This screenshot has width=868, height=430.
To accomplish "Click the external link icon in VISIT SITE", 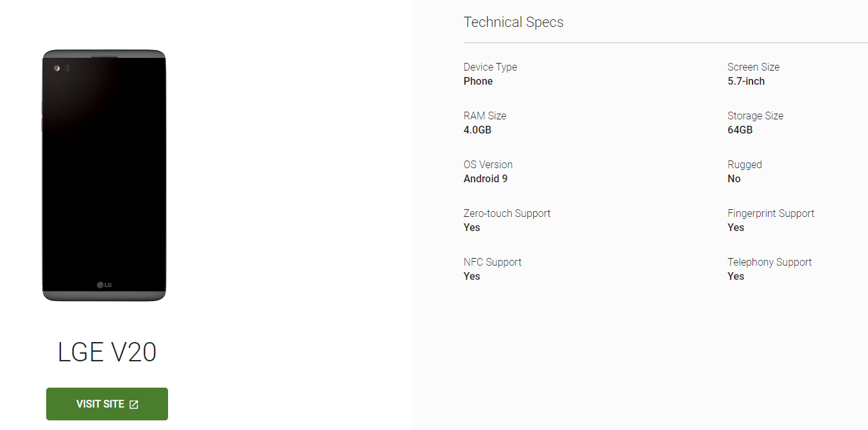I will click(133, 404).
